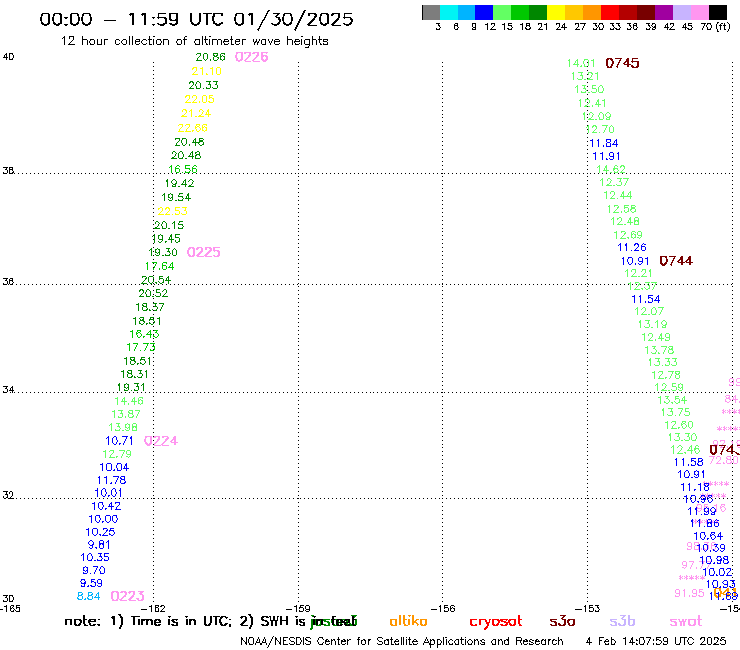Select the longitude axis label -156

point(443,609)
